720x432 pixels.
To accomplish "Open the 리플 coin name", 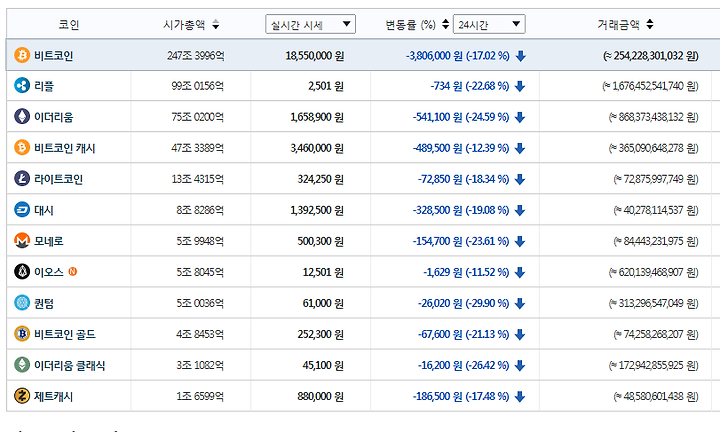I will (44, 86).
